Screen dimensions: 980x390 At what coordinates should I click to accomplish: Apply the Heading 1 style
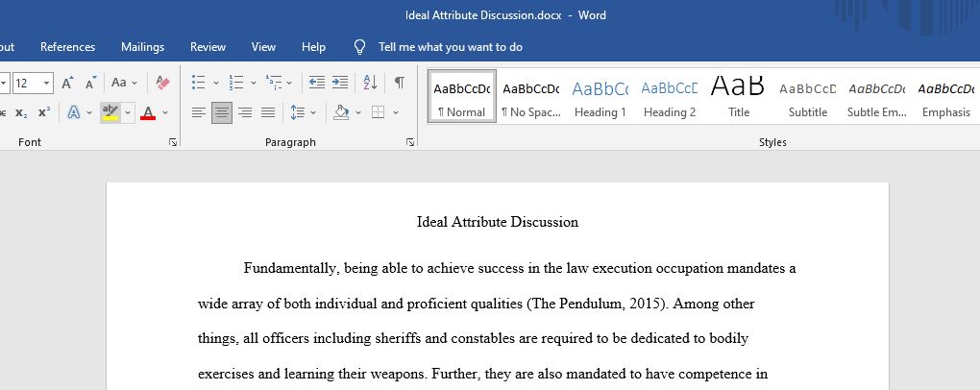pyautogui.click(x=600, y=96)
